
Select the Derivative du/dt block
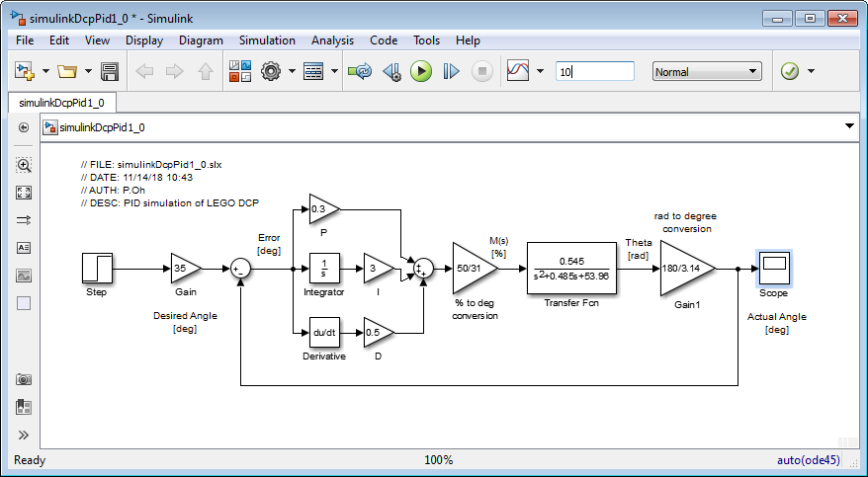click(324, 333)
